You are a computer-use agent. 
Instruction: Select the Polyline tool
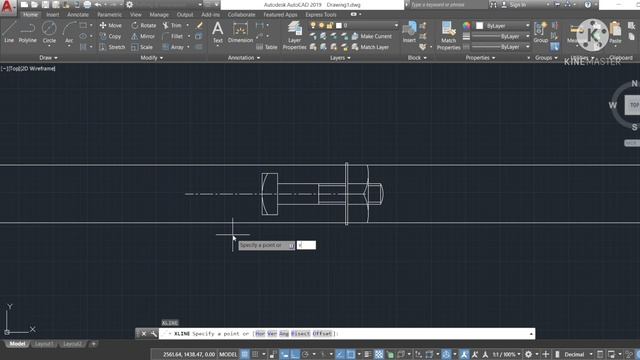point(27,32)
